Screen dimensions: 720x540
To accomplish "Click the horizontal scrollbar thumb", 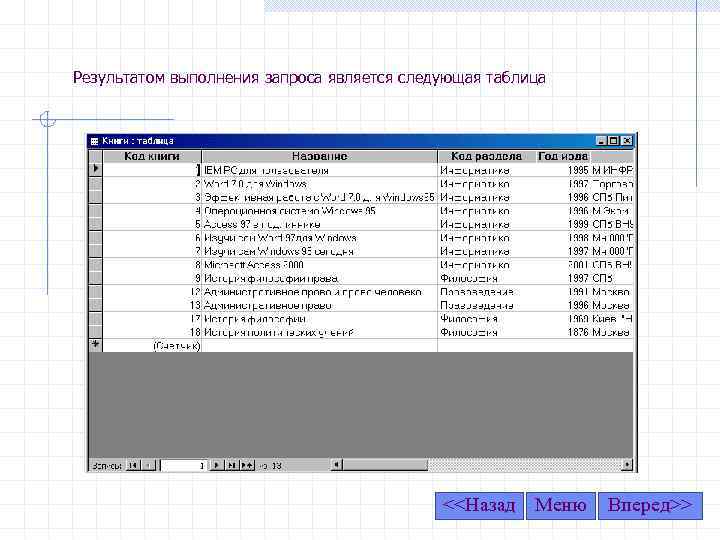I will pos(385,465).
